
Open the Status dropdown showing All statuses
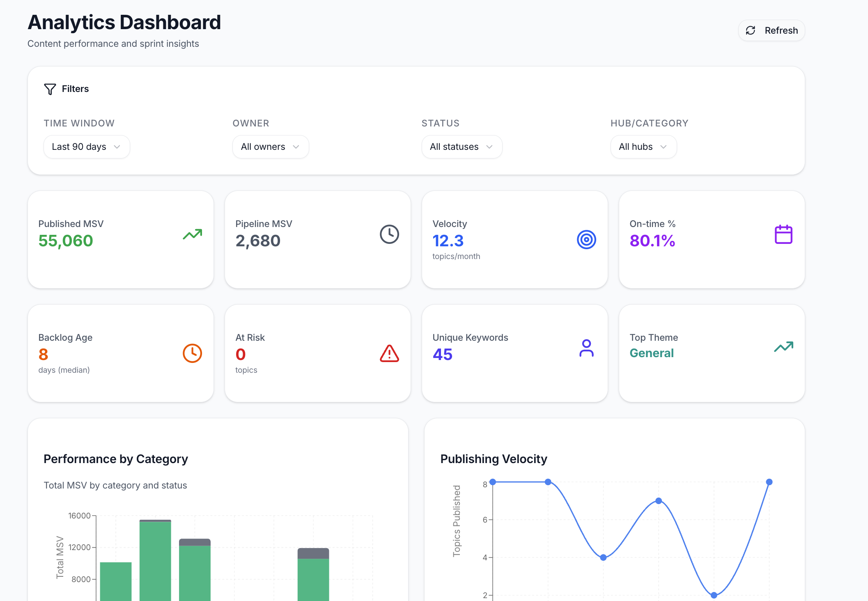click(x=462, y=147)
